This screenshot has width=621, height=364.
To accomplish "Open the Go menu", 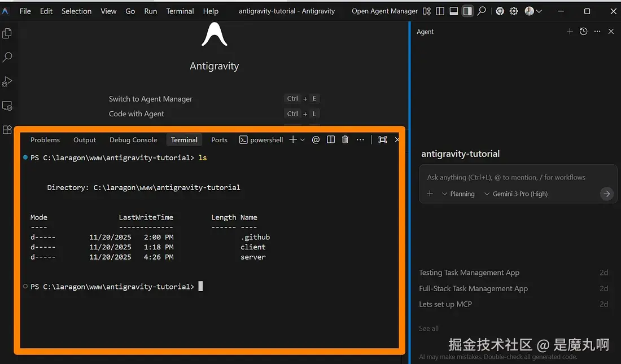I will 130,11.
